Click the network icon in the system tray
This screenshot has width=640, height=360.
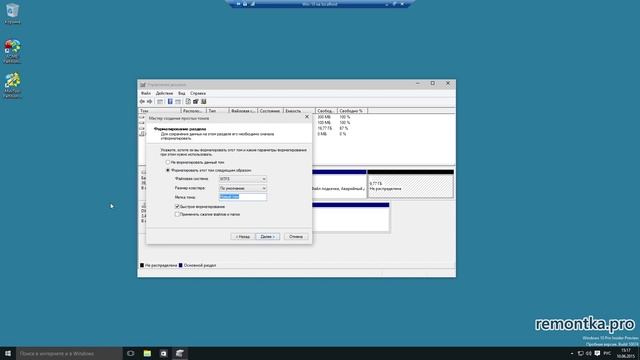(580, 353)
